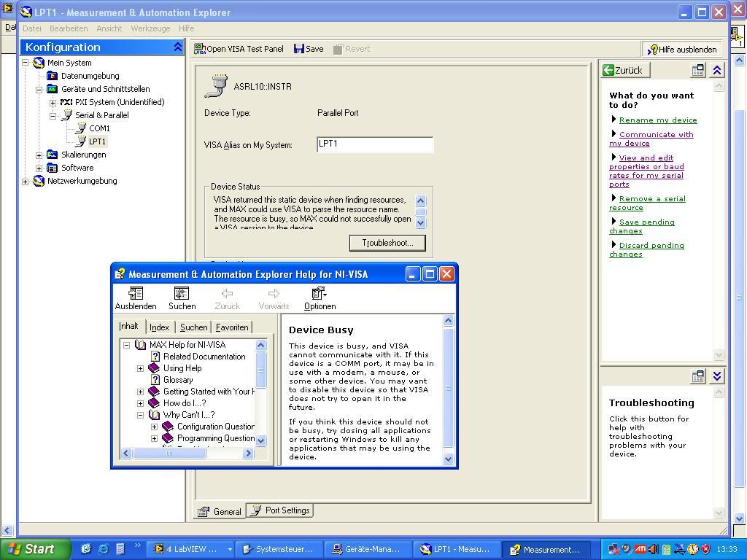Expand the Using Help book
This screenshot has width=747, height=560.
pos(141,368)
